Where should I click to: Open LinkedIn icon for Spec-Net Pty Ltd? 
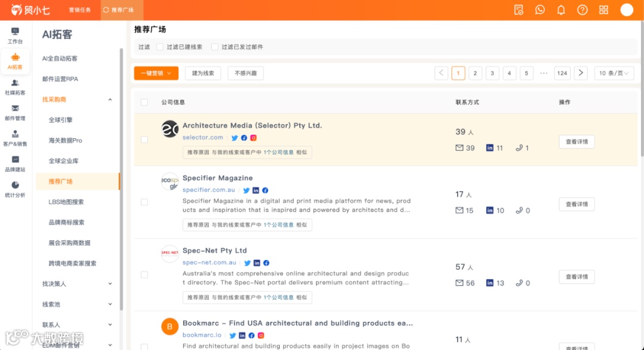point(256,263)
